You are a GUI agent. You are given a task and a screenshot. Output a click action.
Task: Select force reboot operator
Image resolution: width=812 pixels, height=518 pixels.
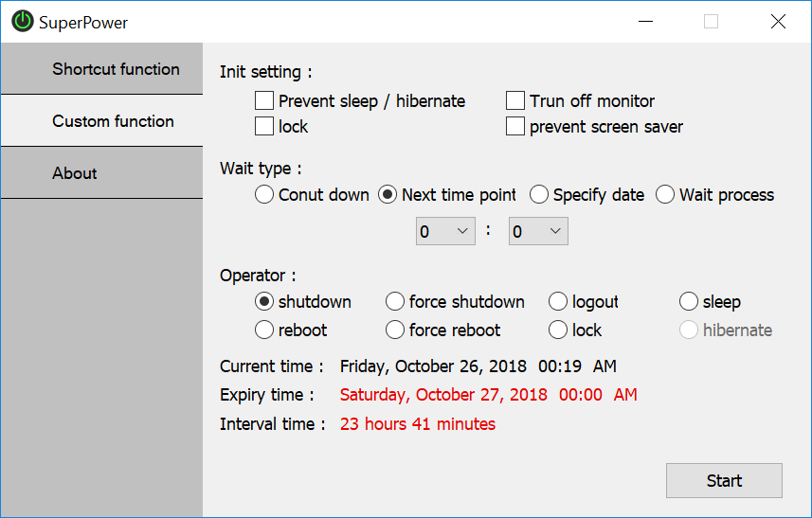click(396, 330)
